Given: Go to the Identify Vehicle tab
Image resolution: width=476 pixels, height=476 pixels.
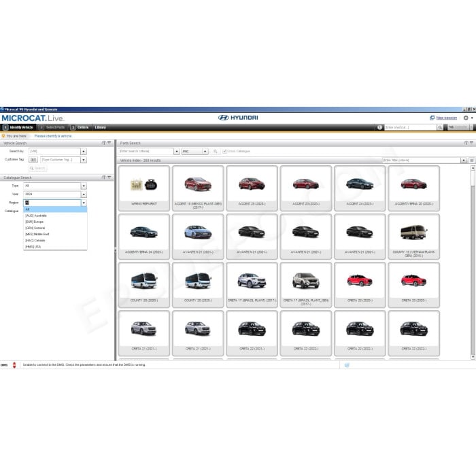Looking at the screenshot, I should pos(18,128).
